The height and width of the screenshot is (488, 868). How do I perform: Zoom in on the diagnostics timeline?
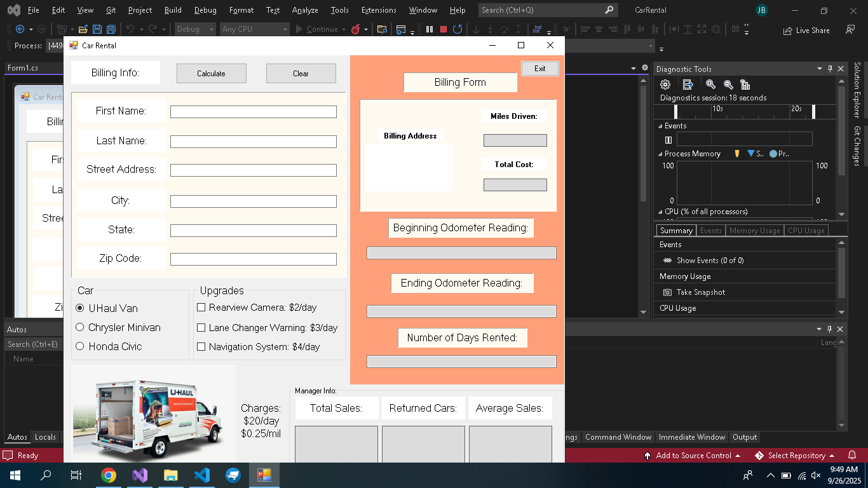tap(710, 85)
